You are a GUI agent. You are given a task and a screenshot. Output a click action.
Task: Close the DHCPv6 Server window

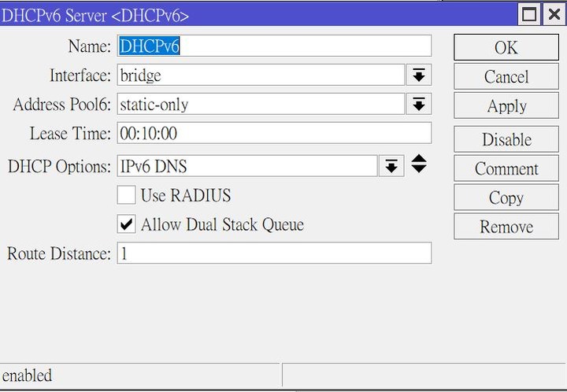[x=554, y=14]
